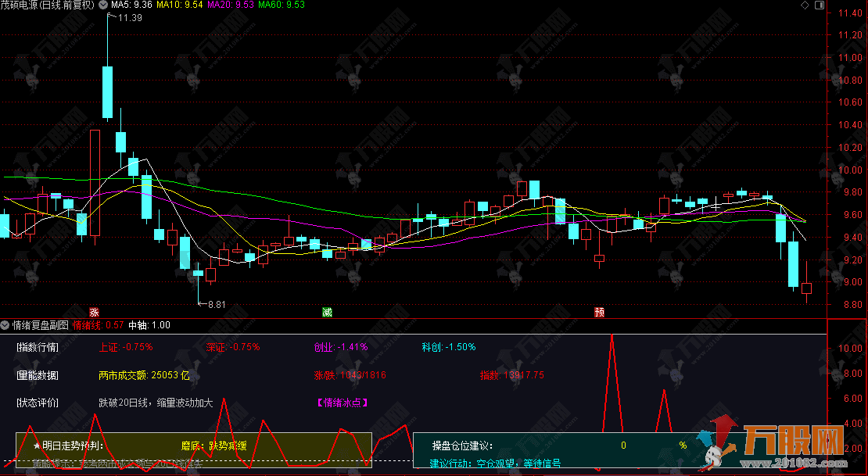
Task: Select the MA60 moving average label
Action: [282, 5]
